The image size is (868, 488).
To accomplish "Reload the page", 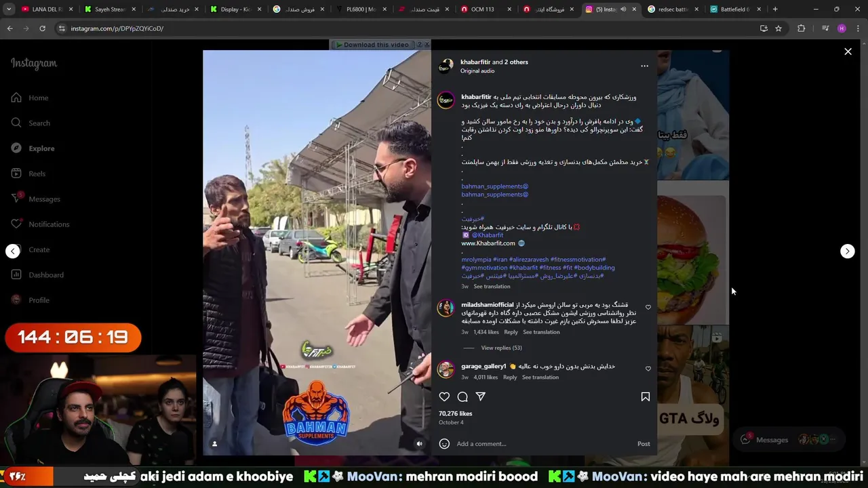I will [x=42, y=28].
